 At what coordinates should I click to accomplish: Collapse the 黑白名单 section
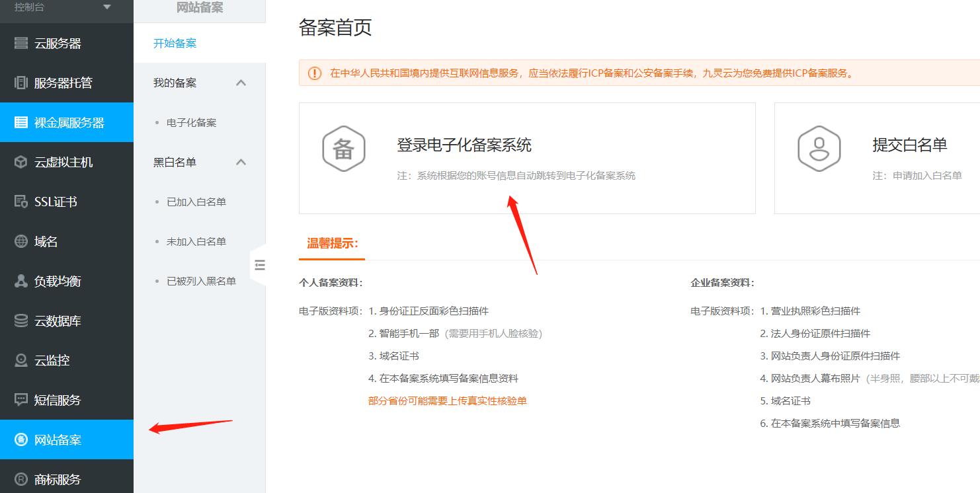pos(241,162)
